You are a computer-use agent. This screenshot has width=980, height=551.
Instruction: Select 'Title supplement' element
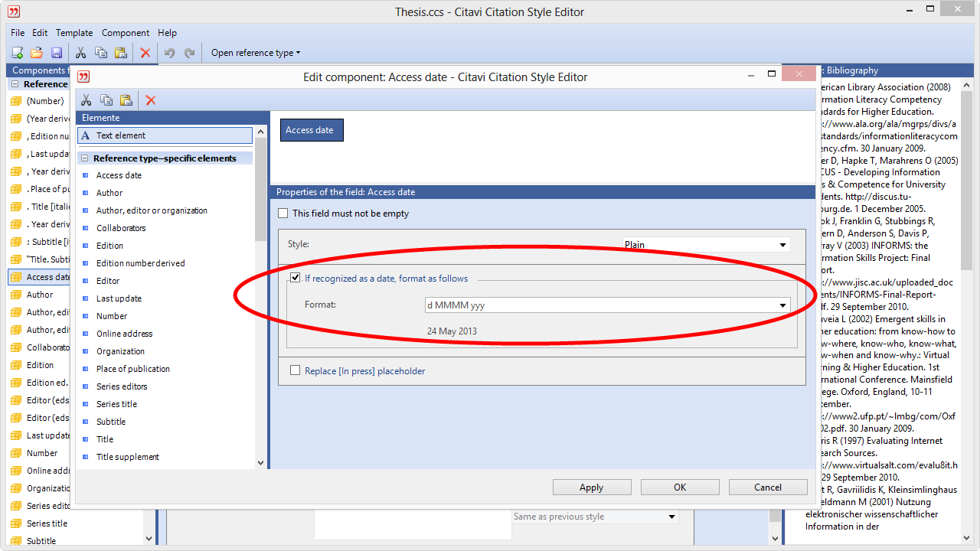pyautogui.click(x=128, y=457)
